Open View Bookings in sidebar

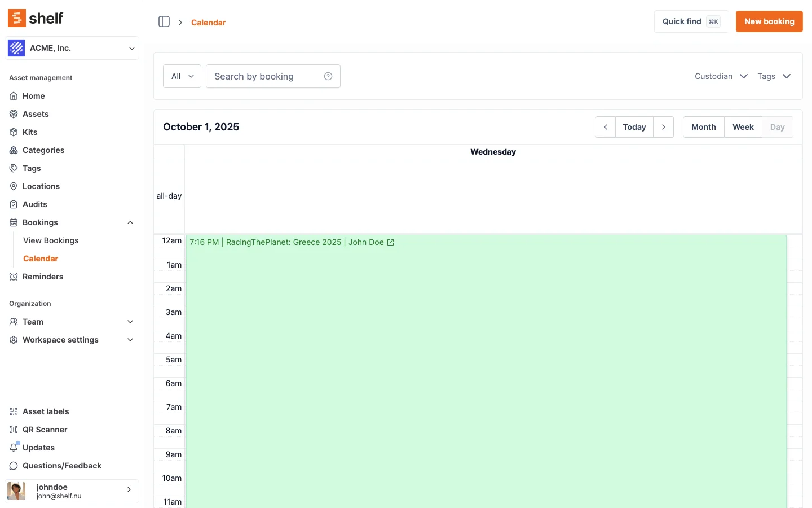[x=51, y=240]
